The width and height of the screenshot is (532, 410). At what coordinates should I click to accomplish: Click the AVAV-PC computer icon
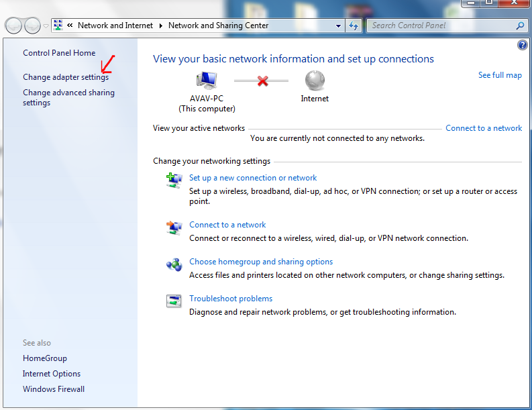207,81
